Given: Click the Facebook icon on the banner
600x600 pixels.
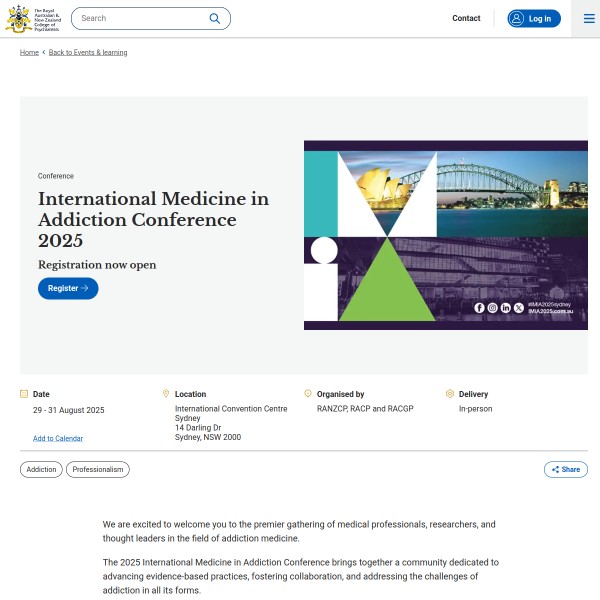Looking at the screenshot, I should point(479,308).
